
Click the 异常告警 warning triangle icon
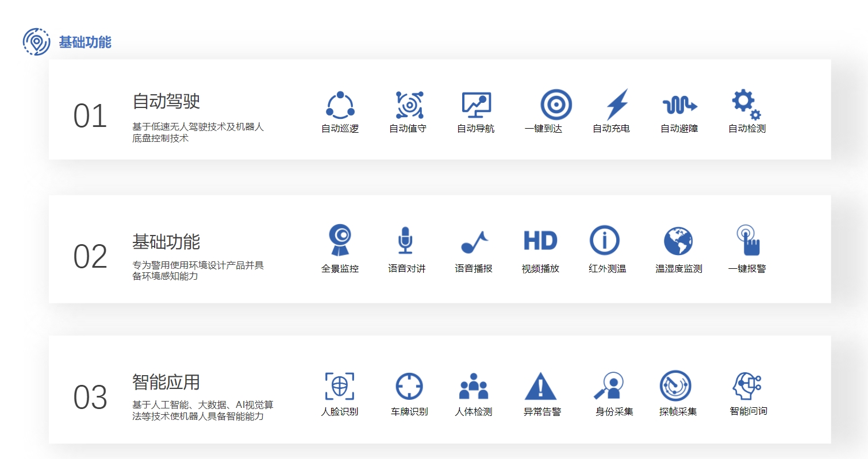coord(540,386)
